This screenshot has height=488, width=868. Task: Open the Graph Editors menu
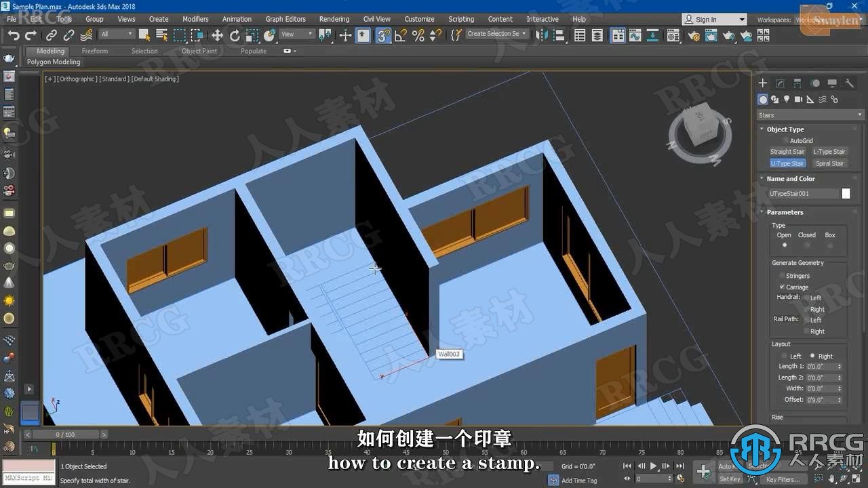[285, 19]
